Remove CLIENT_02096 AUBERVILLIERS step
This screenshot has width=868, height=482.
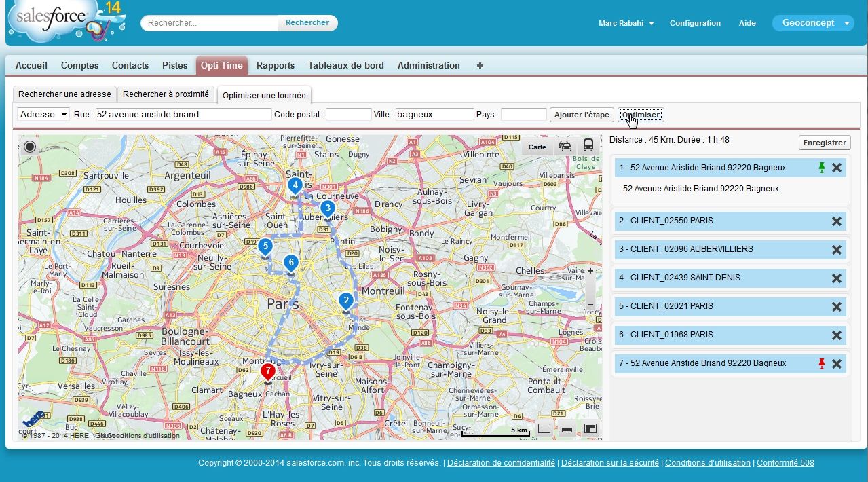coord(837,250)
